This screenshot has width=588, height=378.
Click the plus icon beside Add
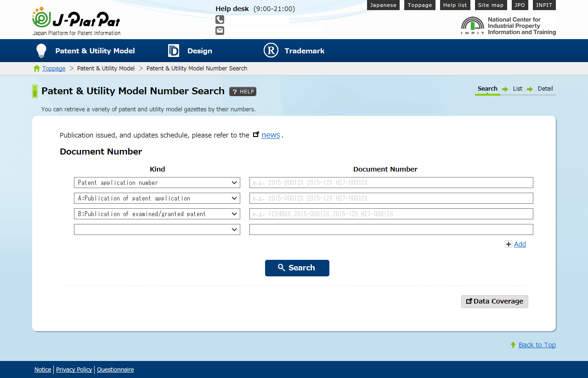[508, 244]
